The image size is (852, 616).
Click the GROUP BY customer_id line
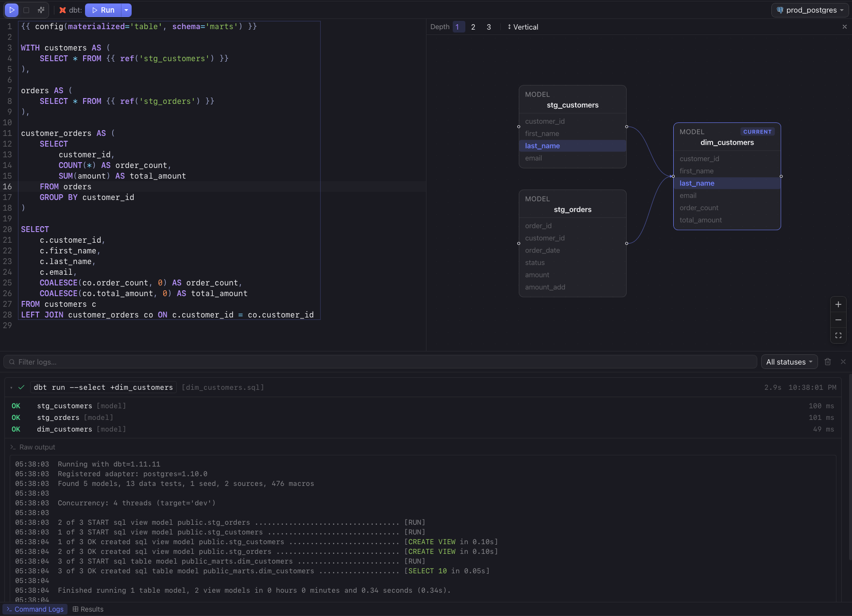click(87, 197)
